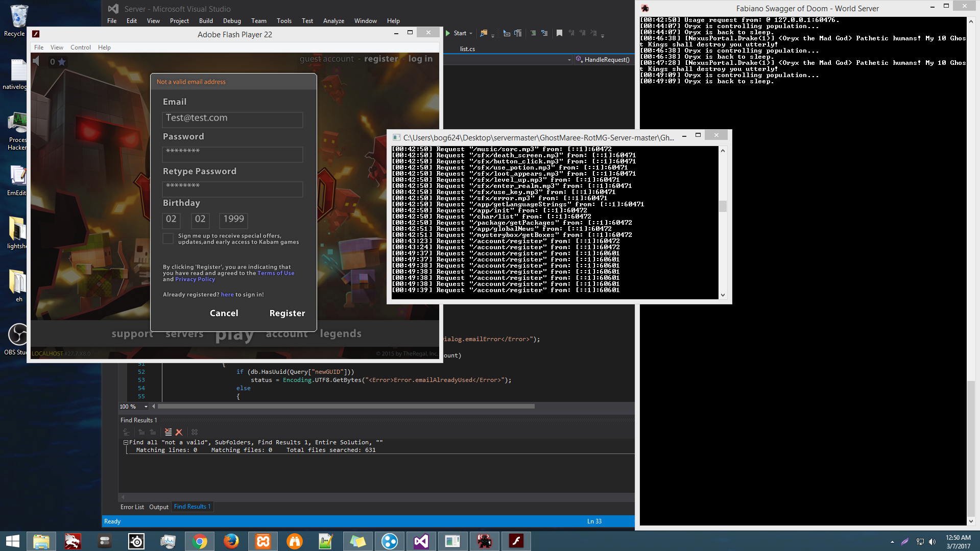Open the Analyze menu in Visual Studio
The height and width of the screenshot is (551, 980).
coord(333,21)
